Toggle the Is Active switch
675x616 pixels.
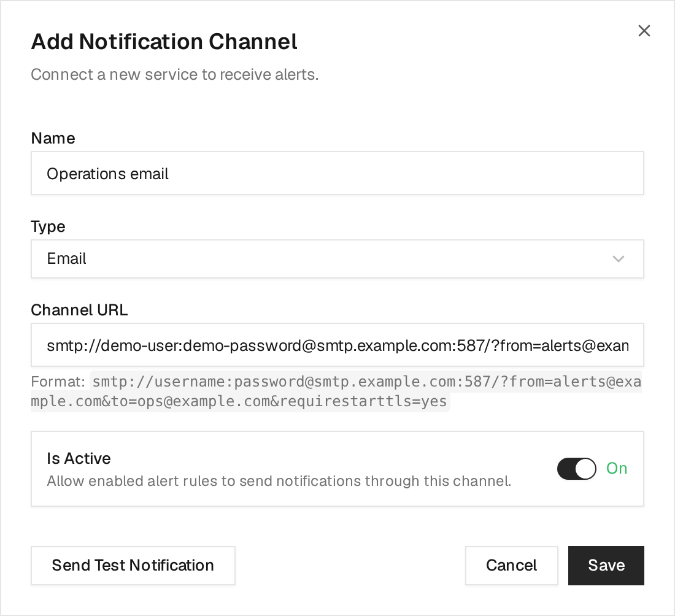(x=576, y=468)
